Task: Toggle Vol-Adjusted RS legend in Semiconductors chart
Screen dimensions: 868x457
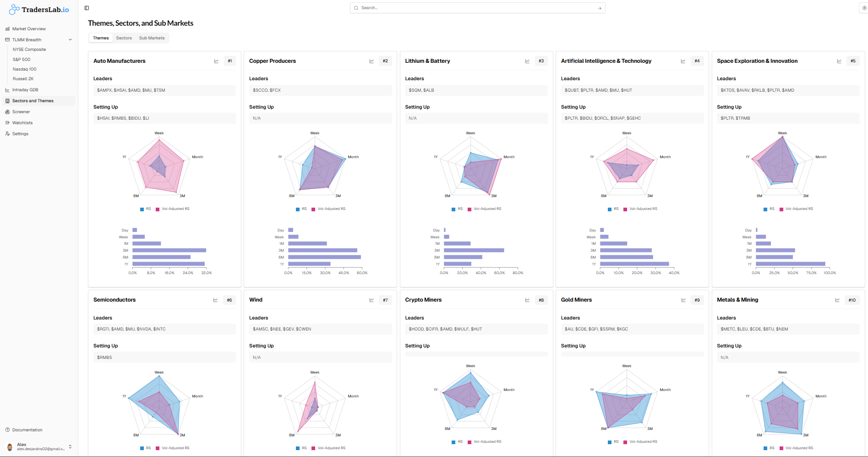Action: tap(172, 448)
